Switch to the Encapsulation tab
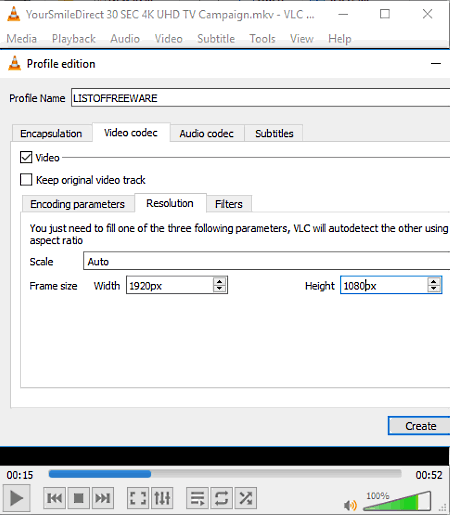The image size is (450, 515). [x=51, y=133]
